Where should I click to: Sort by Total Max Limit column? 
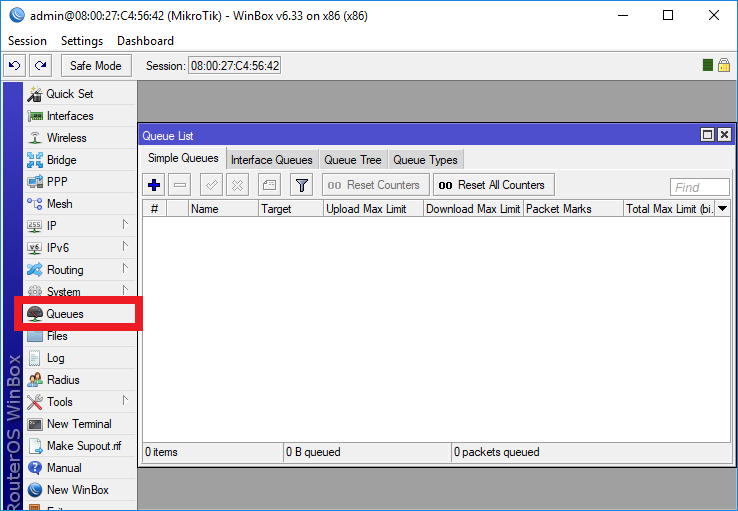pos(669,209)
